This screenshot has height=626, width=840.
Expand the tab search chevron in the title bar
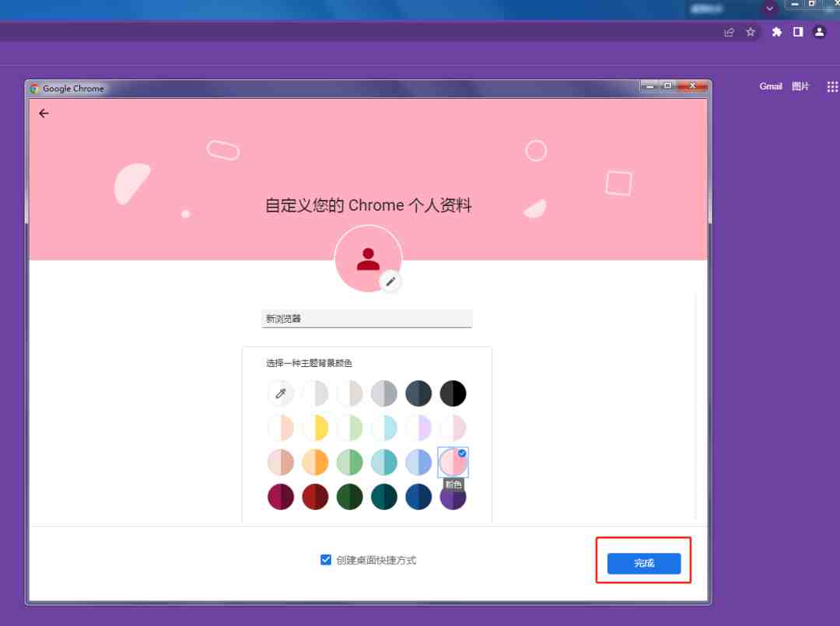click(769, 8)
